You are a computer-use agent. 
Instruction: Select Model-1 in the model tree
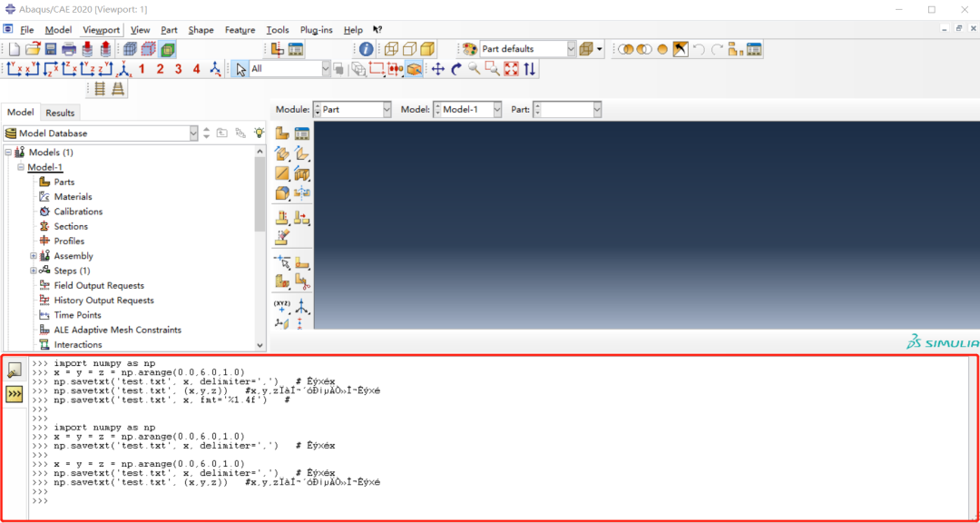pos(45,167)
